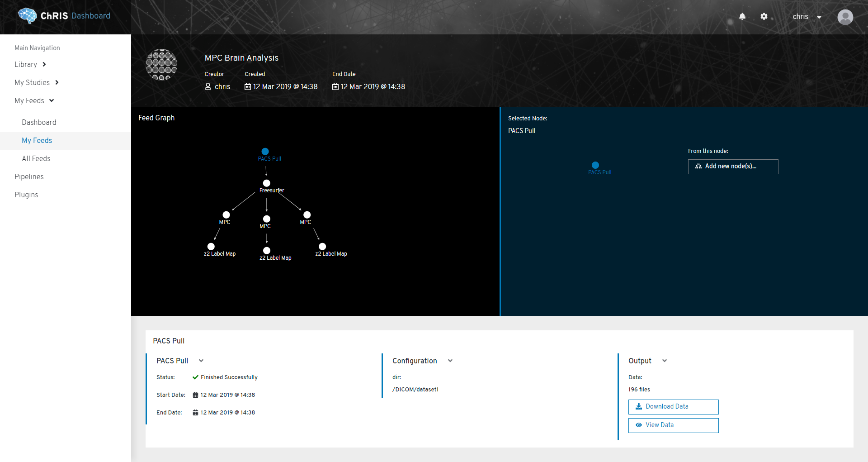868x462 pixels.
Task: Click the Add new node(s) button
Action: tap(733, 167)
